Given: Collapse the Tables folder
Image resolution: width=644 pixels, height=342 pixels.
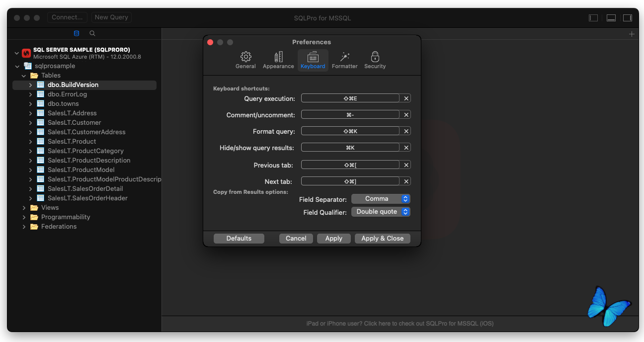Looking at the screenshot, I should pyautogui.click(x=24, y=76).
